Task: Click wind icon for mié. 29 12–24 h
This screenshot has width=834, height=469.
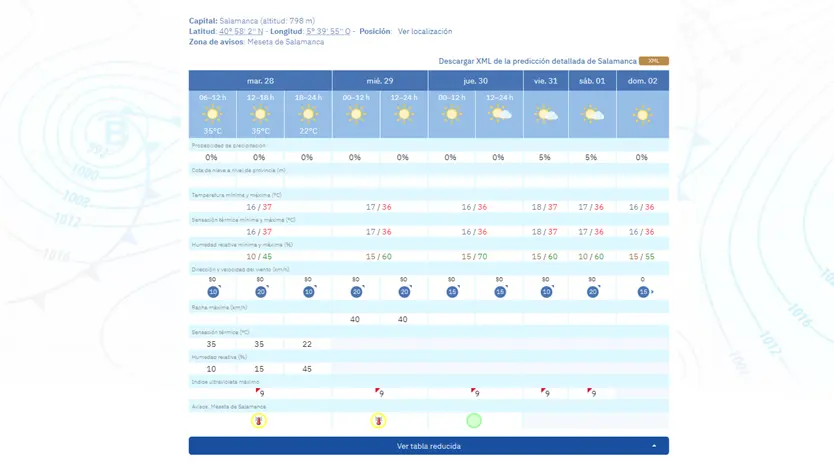Action: pos(405,291)
